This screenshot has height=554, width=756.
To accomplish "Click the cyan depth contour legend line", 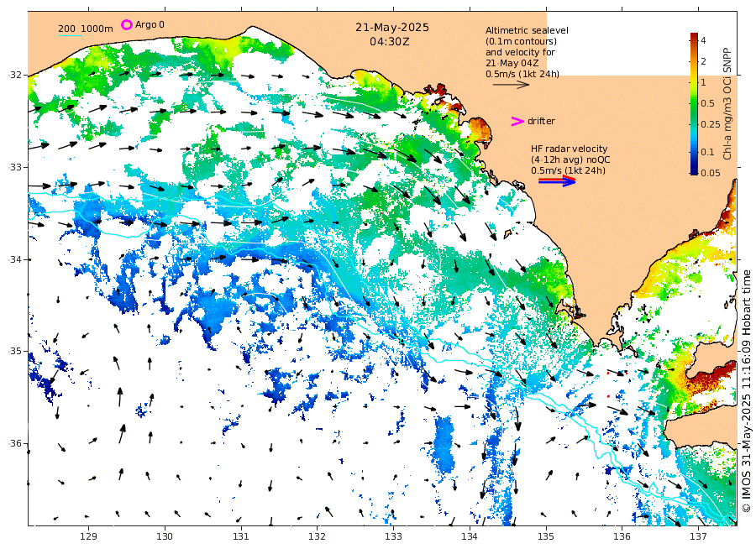I will (70, 35).
